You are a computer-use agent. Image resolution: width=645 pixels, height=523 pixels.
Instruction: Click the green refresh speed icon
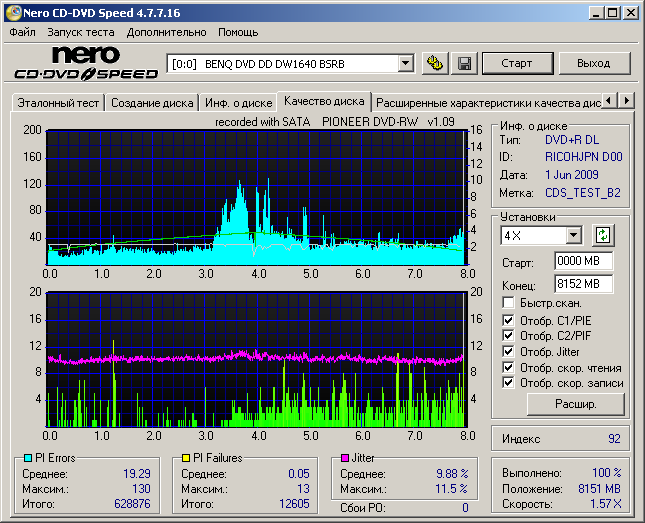pyautogui.click(x=603, y=235)
